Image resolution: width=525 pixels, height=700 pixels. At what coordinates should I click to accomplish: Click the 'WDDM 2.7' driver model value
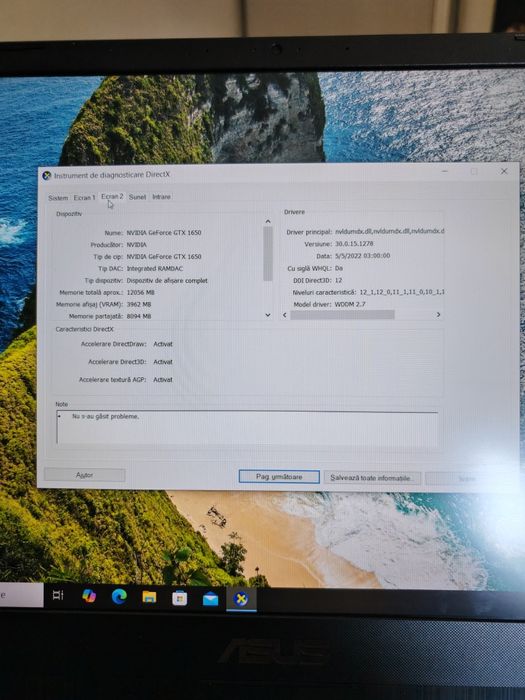(350, 304)
